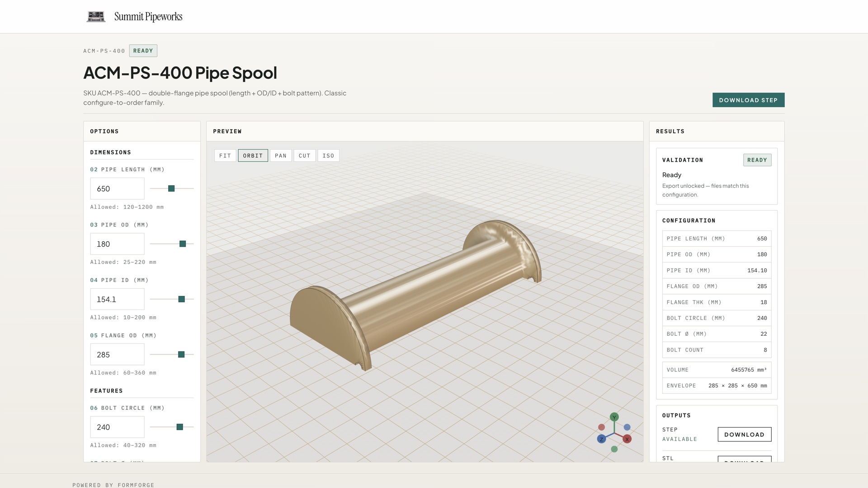The height and width of the screenshot is (488, 868).
Task: Adjust the Bolt Circle slider
Action: tap(180, 427)
